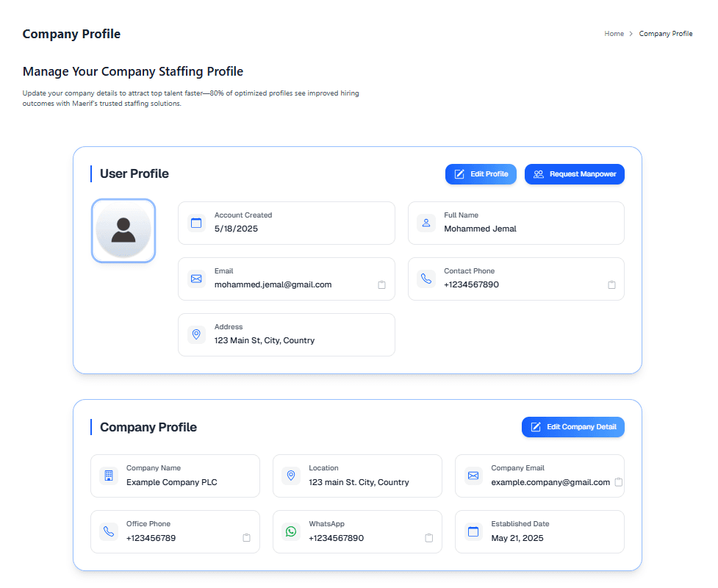The height and width of the screenshot is (588, 718).
Task: Click the location pin icon beside Address
Action: tap(196, 334)
